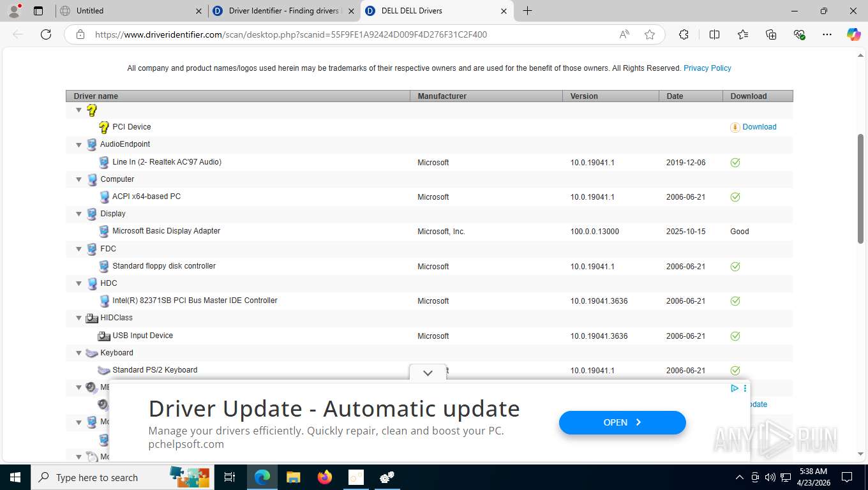The image size is (868, 490).
Task: Click the ACPI x64-based PC device icon
Action: [104, 197]
